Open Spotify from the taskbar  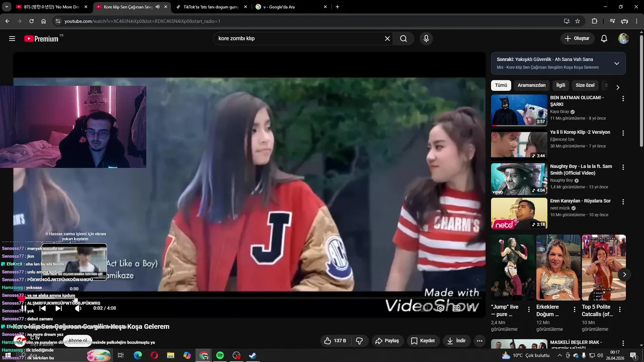click(220, 355)
